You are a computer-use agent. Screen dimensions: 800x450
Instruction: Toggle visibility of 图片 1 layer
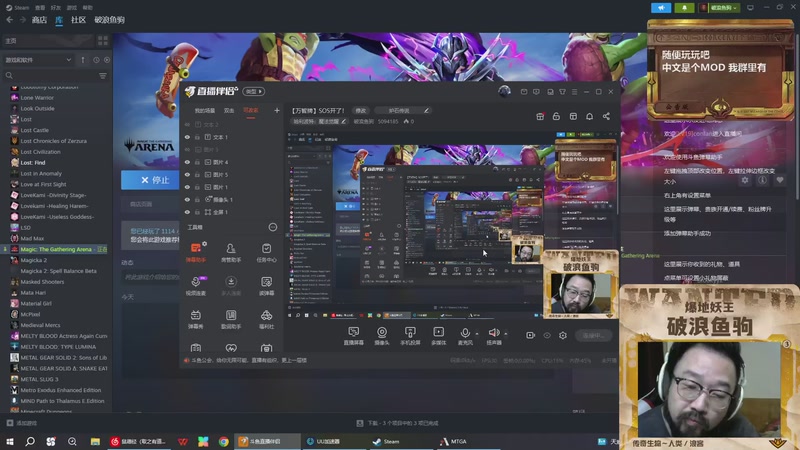[x=187, y=187]
